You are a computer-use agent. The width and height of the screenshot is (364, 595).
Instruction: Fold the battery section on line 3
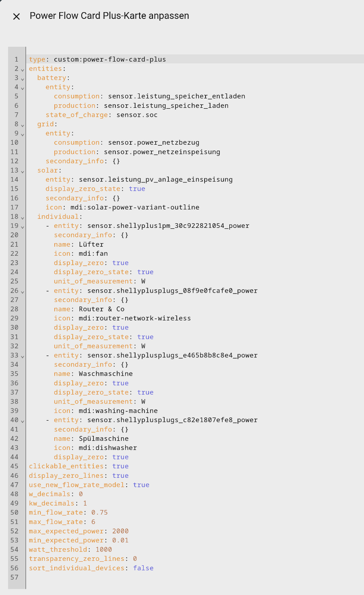click(22, 78)
